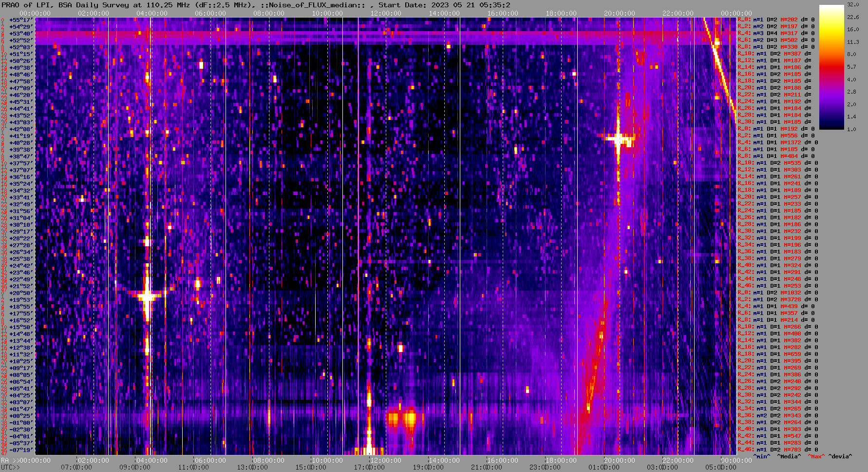The height and width of the screenshot is (472, 868).
Task: Click the declination label +19°53'
Action: (21, 299)
